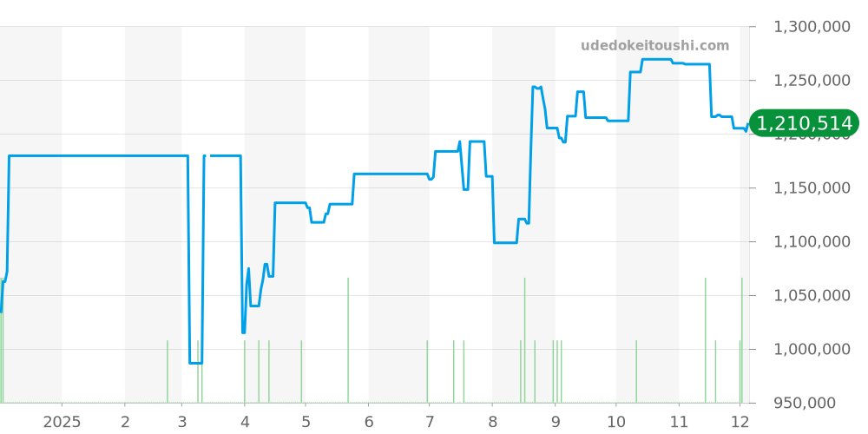Click the tall green volume bar between months 5 and 6

coord(348,340)
